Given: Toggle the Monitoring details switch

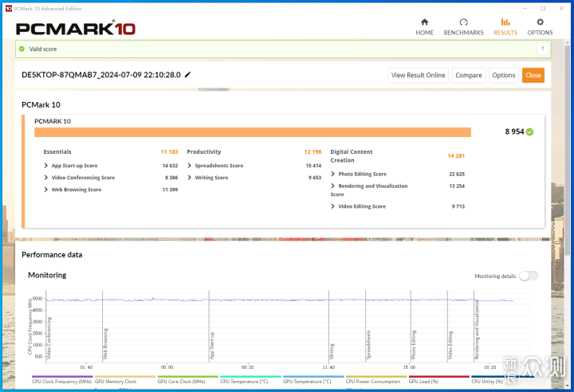Looking at the screenshot, I should pyautogui.click(x=529, y=276).
